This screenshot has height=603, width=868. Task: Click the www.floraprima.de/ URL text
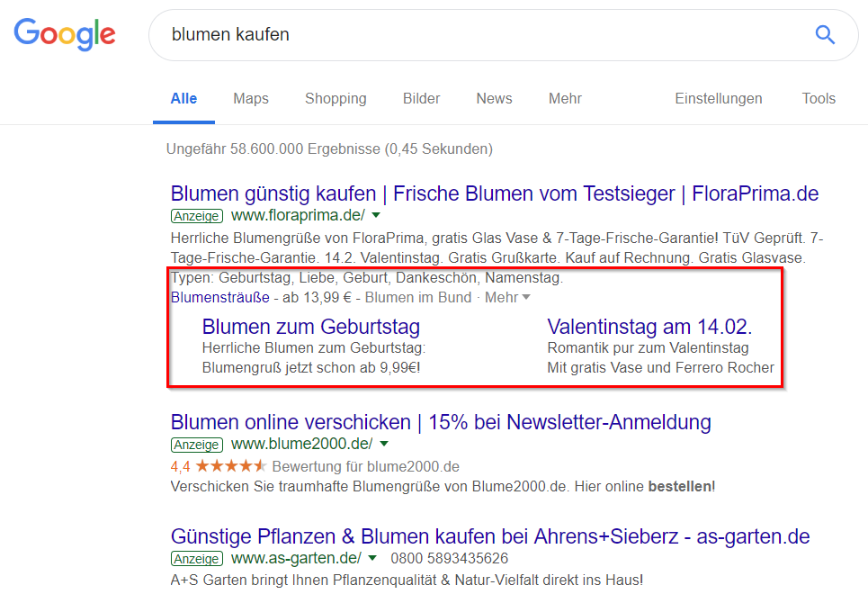(298, 215)
